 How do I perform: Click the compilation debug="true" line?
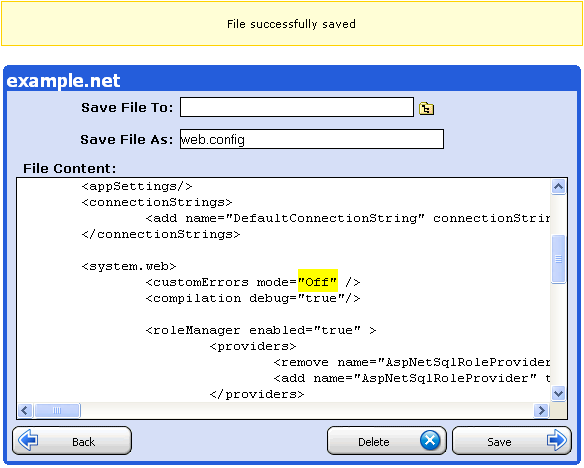tap(253, 298)
